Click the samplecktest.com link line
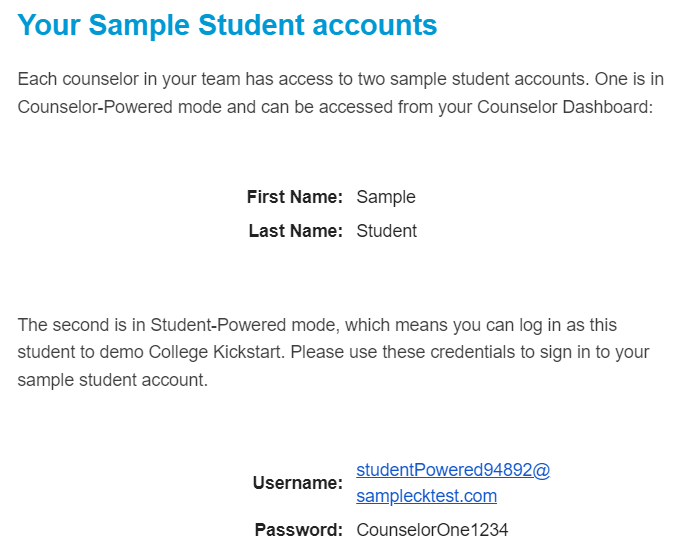680x548 pixels. pos(426,496)
